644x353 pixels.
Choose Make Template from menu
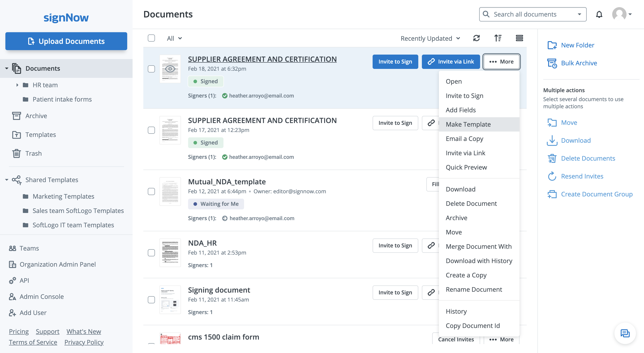pos(468,124)
